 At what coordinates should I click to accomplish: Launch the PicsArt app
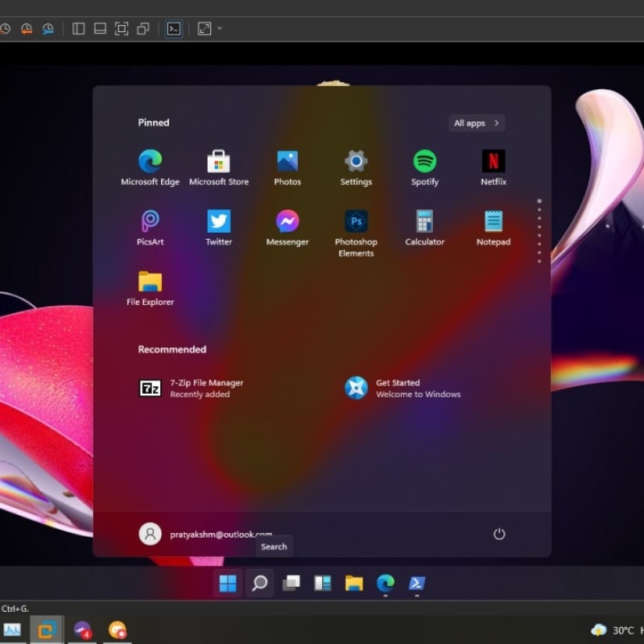click(150, 228)
